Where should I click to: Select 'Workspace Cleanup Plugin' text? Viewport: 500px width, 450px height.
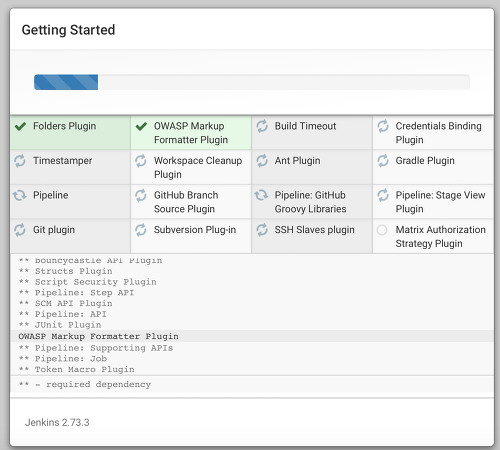pyautogui.click(x=198, y=167)
